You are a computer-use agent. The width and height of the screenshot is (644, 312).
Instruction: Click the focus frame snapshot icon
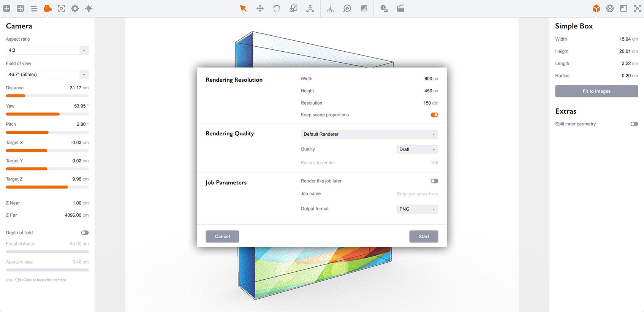click(x=61, y=8)
